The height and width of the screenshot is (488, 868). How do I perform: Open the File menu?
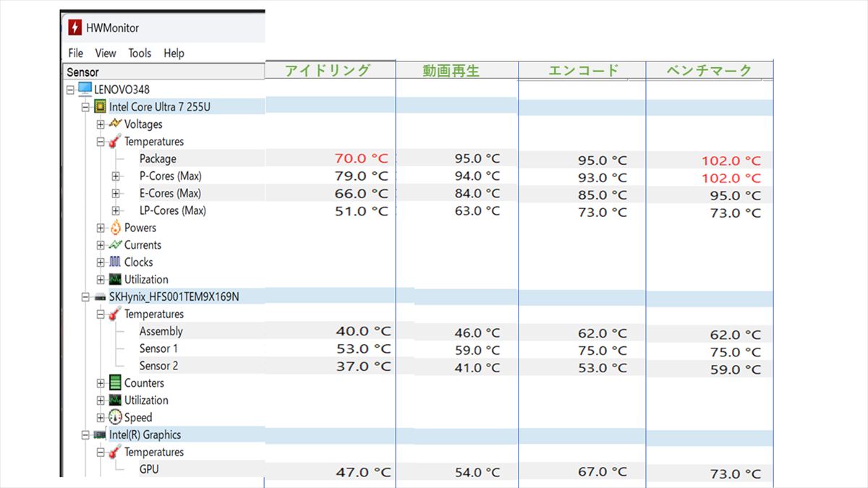pyautogui.click(x=75, y=53)
